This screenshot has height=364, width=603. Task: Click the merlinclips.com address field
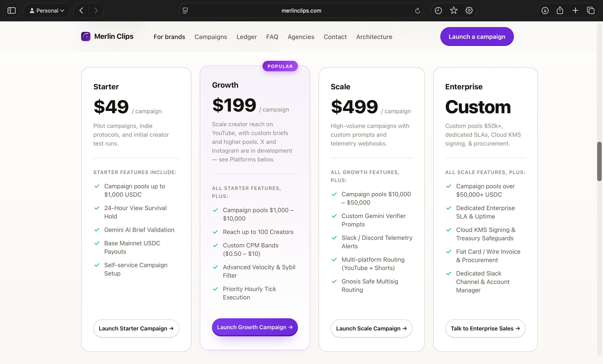[301, 10]
